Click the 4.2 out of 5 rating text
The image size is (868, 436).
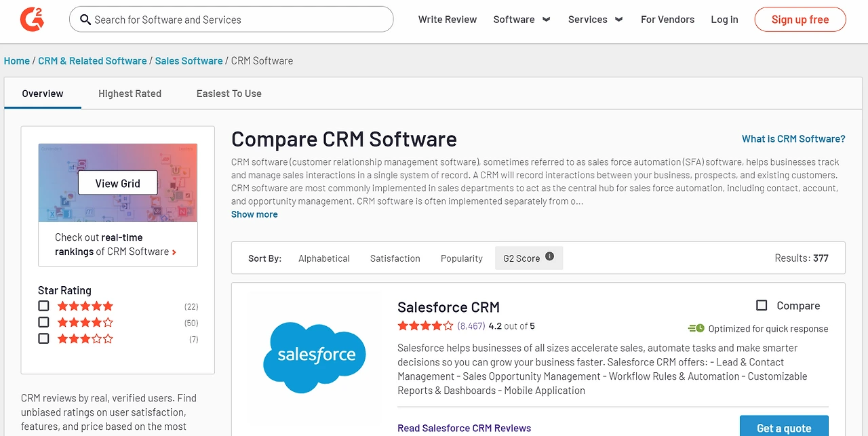tap(511, 326)
